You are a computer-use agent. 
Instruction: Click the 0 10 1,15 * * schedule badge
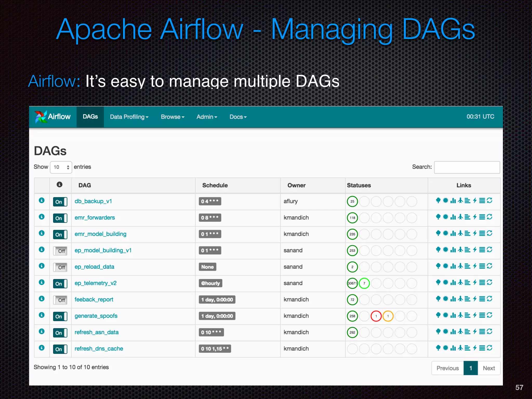(215, 349)
